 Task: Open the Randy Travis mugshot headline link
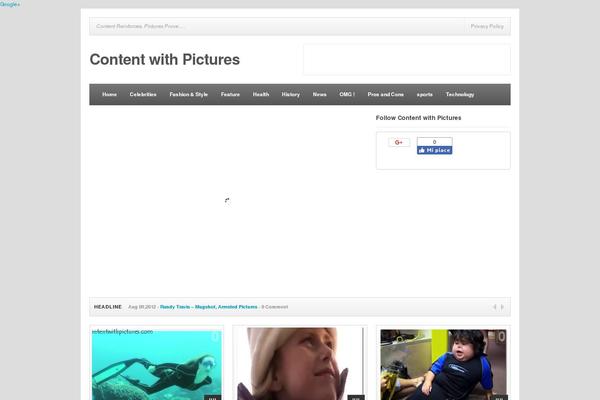click(209, 307)
